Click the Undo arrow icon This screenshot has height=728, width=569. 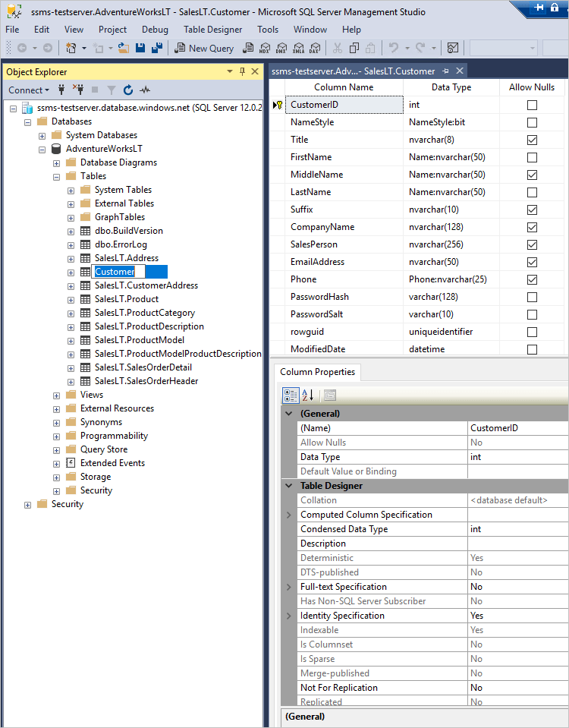[x=394, y=48]
